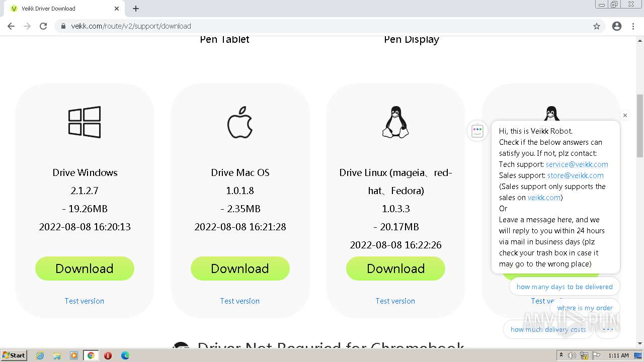644x362 pixels.
Task: Email service@veikk.com tech support
Action: [x=577, y=164]
